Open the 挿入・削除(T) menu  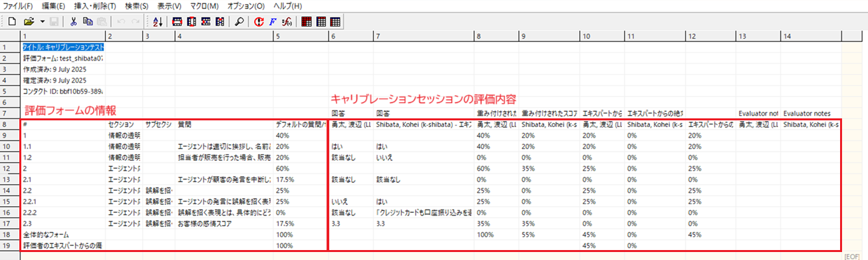click(x=95, y=6)
